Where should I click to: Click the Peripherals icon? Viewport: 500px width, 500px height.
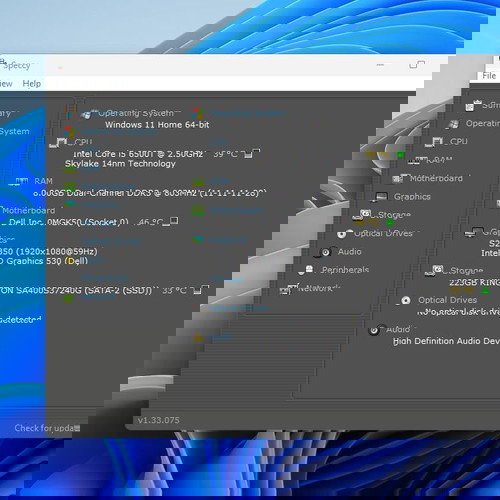tap(306, 270)
